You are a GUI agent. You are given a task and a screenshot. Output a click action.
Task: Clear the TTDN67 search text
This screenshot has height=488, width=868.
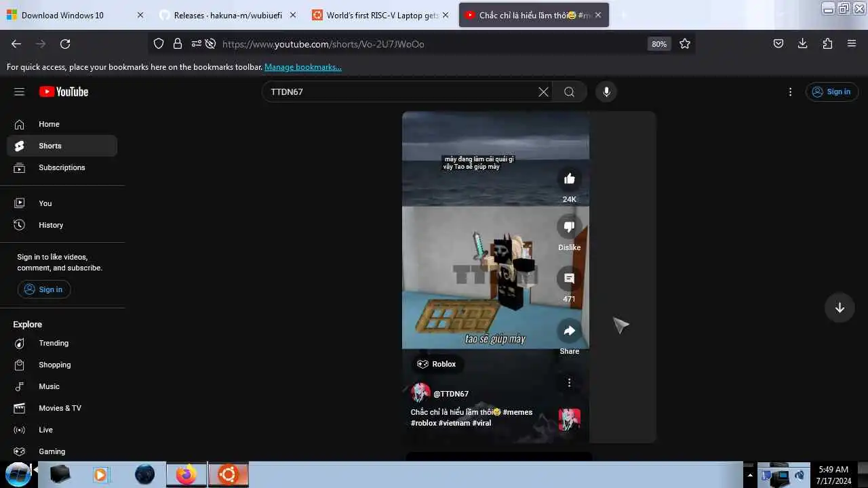(x=543, y=92)
